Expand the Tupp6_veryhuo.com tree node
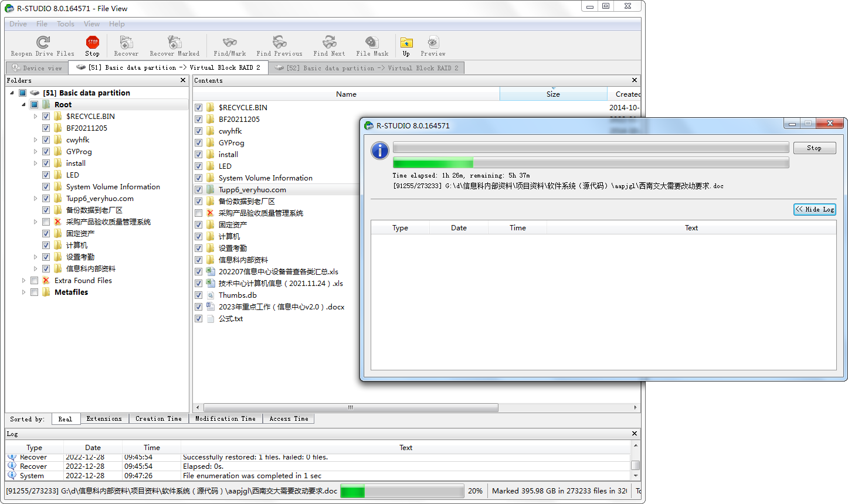The width and height of the screenshot is (848, 504). tap(35, 198)
